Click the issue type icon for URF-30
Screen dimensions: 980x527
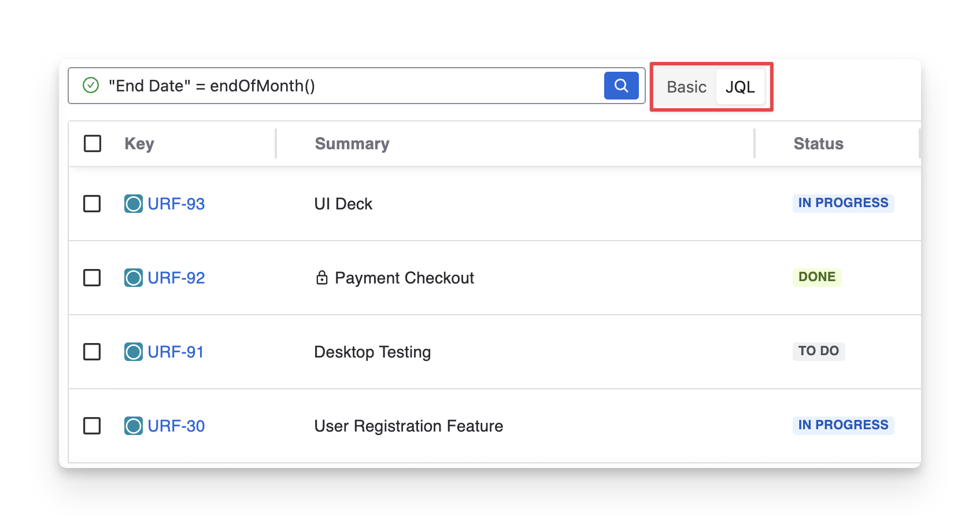point(134,426)
